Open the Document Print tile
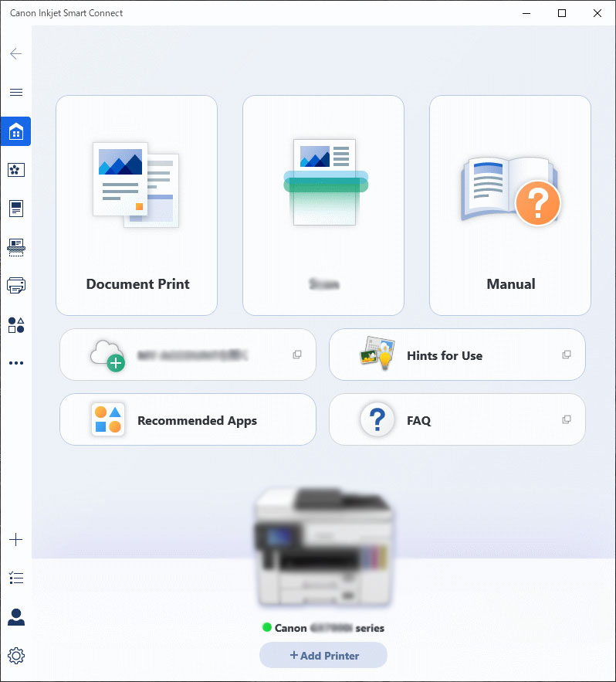The image size is (616, 682). [x=137, y=205]
